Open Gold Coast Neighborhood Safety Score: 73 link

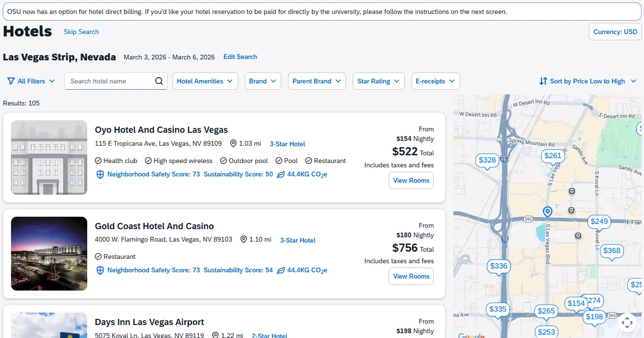click(153, 270)
